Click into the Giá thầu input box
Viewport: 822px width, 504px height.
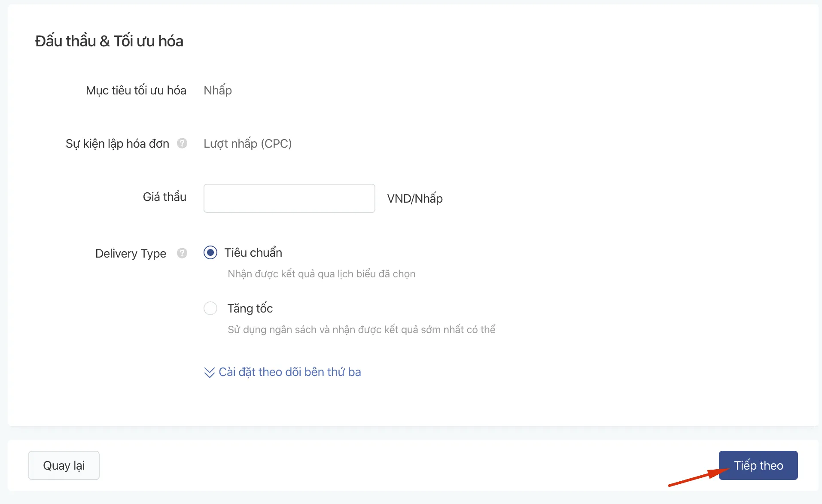click(x=289, y=198)
